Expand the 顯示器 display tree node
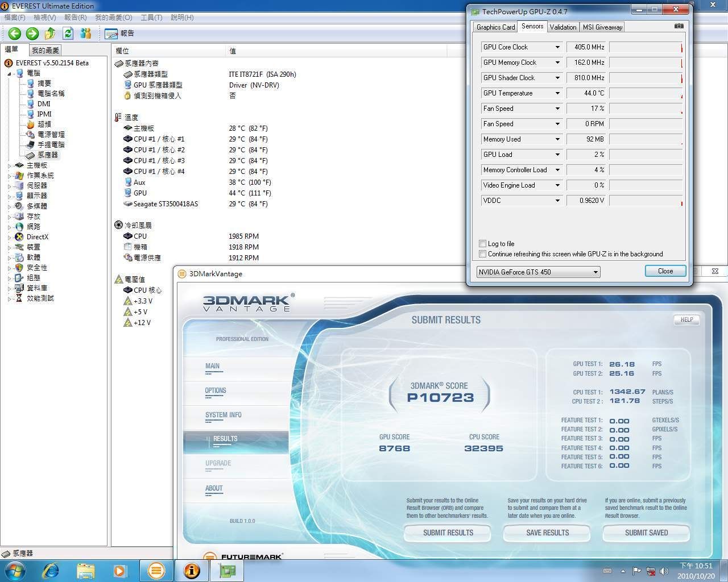 (x=10, y=196)
